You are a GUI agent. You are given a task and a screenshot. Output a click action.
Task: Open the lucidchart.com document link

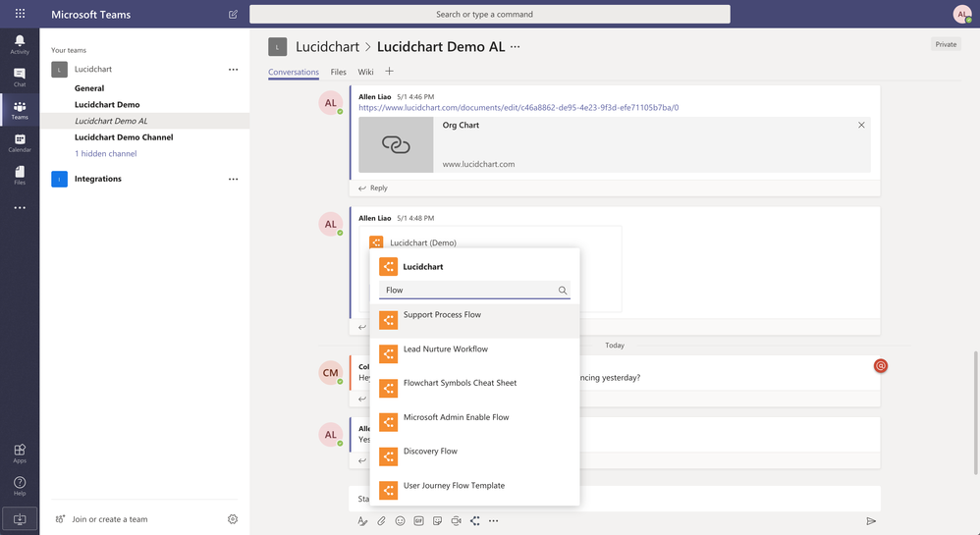(518, 108)
